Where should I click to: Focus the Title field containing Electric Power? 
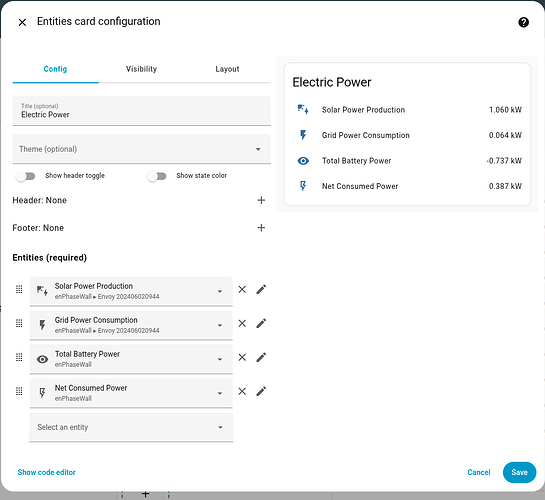click(142, 111)
